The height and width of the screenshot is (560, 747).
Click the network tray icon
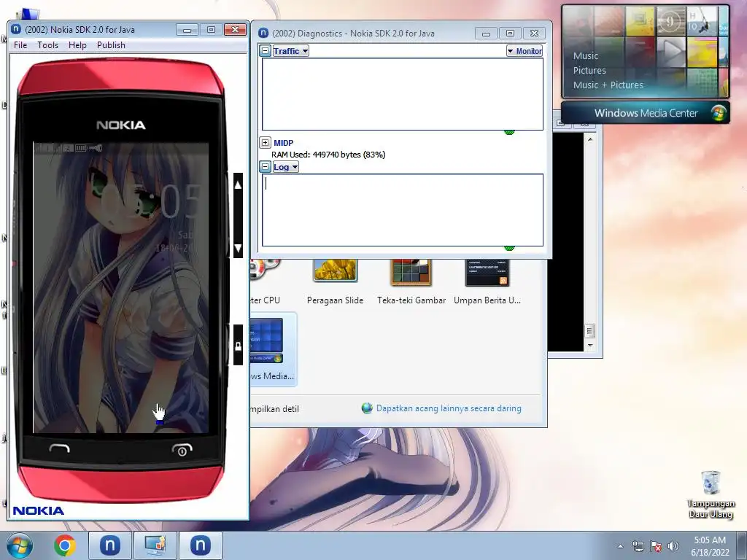pyautogui.click(x=638, y=546)
